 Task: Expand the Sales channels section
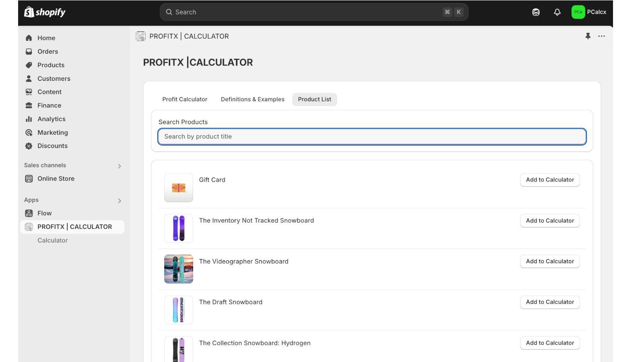[x=119, y=165]
